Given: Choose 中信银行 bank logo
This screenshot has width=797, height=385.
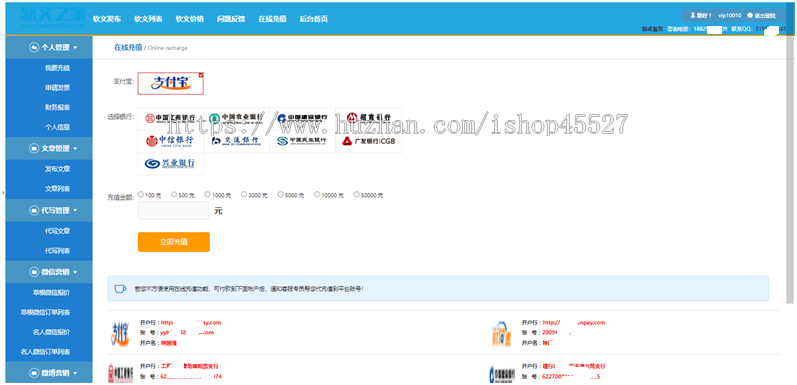Looking at the screenshot, I should 171,141.
